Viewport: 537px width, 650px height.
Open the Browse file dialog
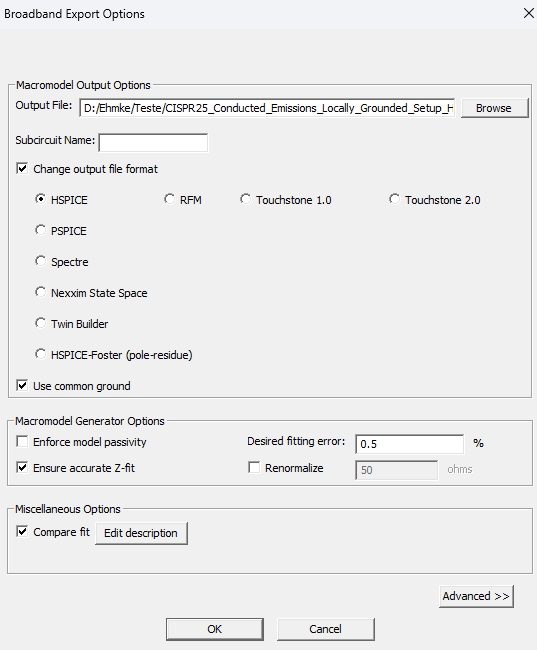494,108
